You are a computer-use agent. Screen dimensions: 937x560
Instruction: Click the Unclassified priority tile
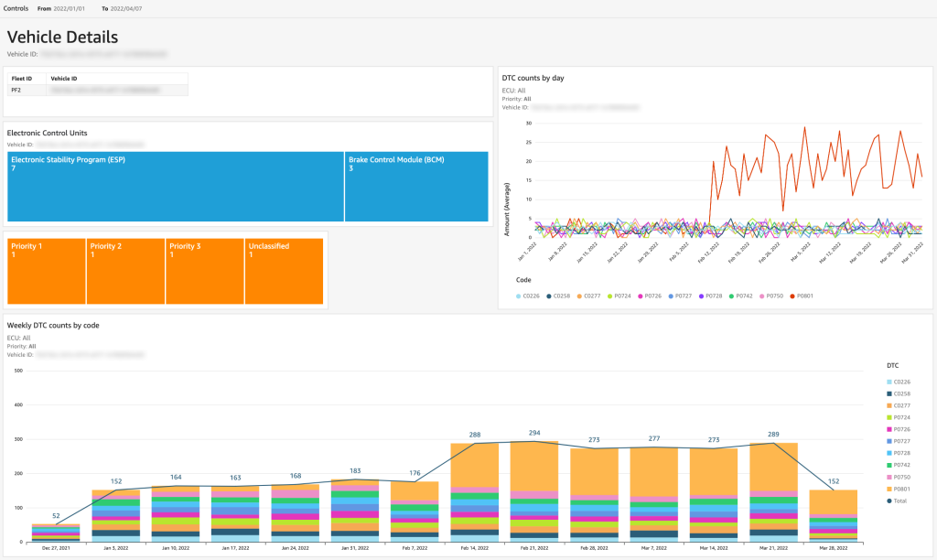coord(284,272)
